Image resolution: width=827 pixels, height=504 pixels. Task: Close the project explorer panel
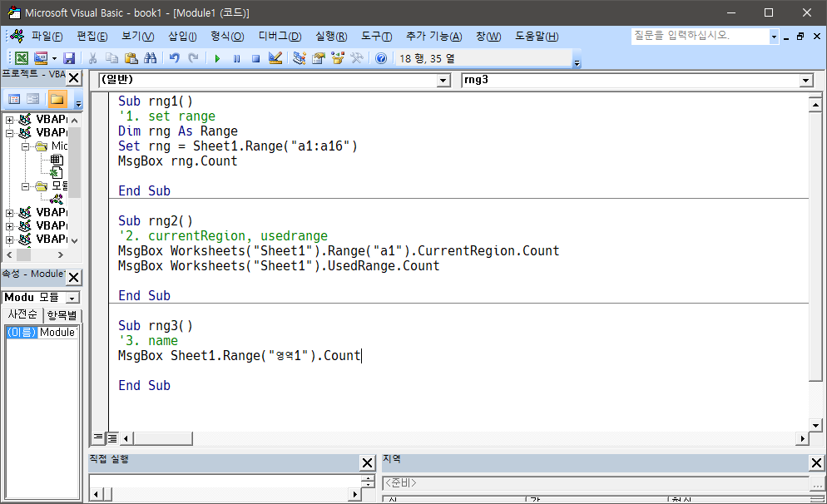tap(74, 78)
